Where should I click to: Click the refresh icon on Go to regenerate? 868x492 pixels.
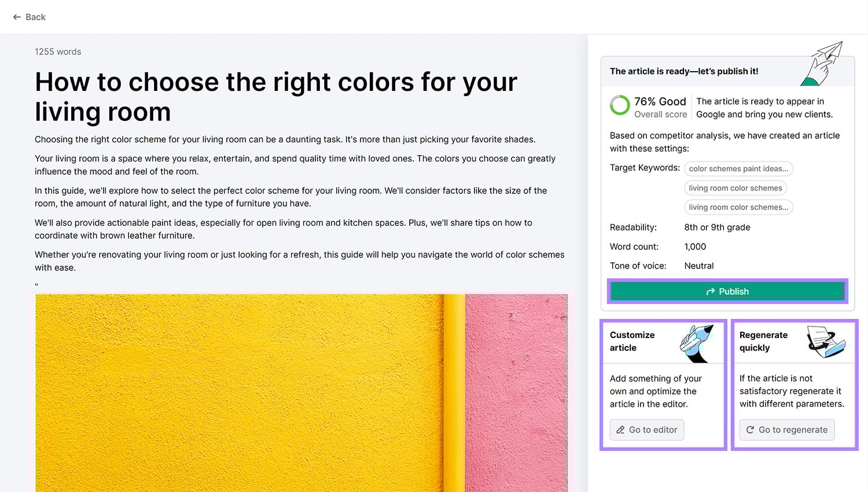click(750, 429)
